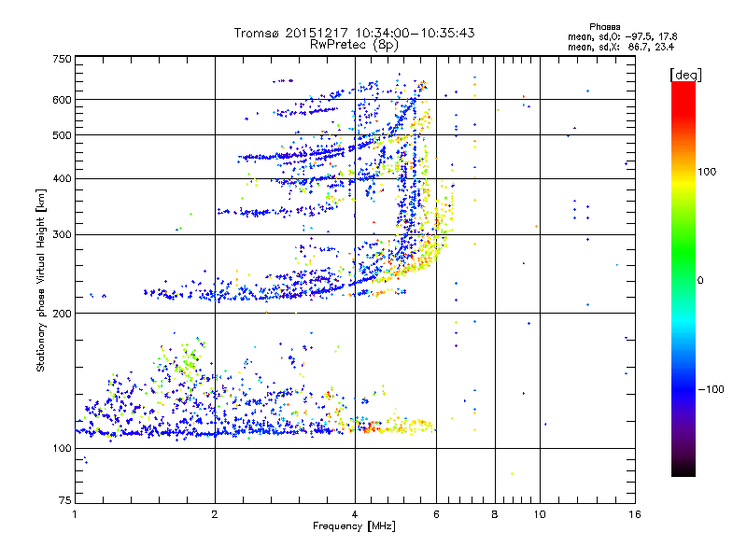Viewport: 747px width, 560px height.
Task: Click the y-axis tick label "300"
Action: [62, 235]
